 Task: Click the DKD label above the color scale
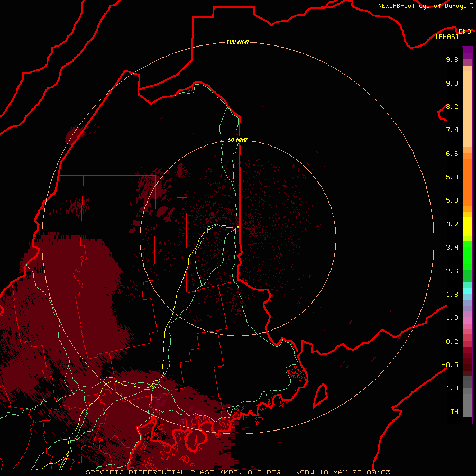click(465, 31)
